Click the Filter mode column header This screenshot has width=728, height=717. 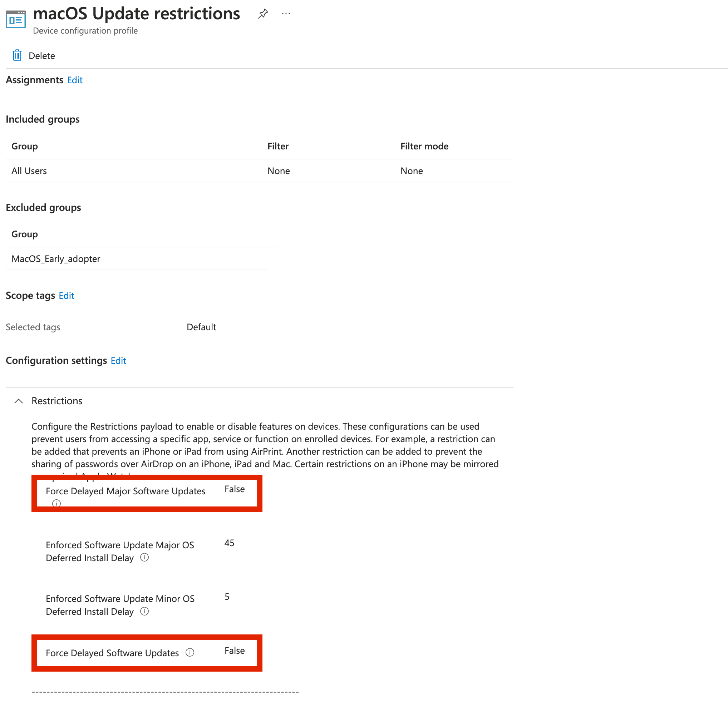424,146
